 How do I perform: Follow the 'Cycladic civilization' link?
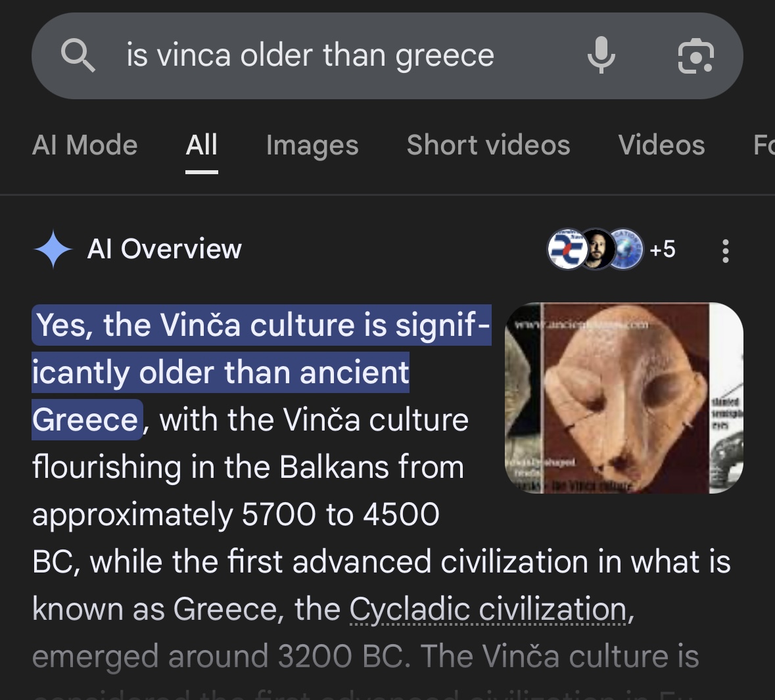coord(488,609)
